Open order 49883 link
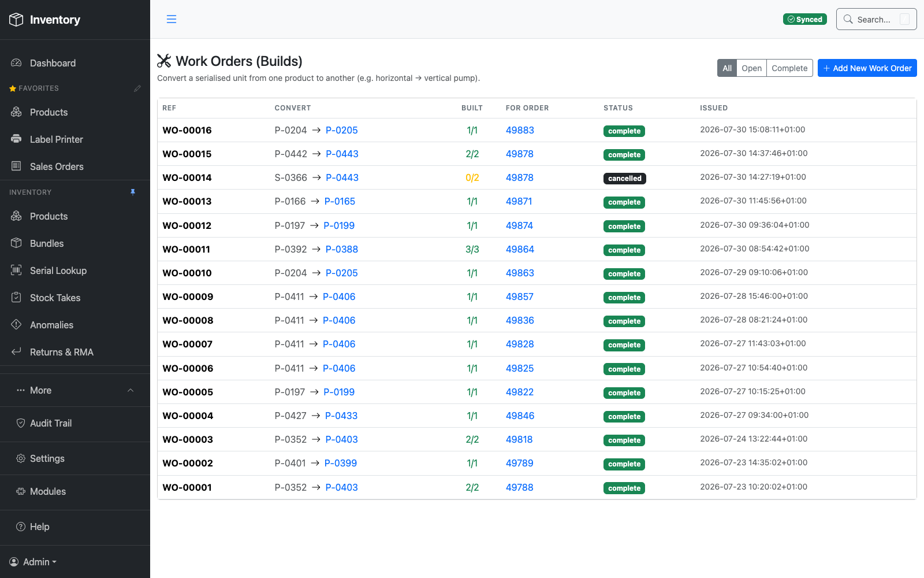 click(x=520, y=130)
